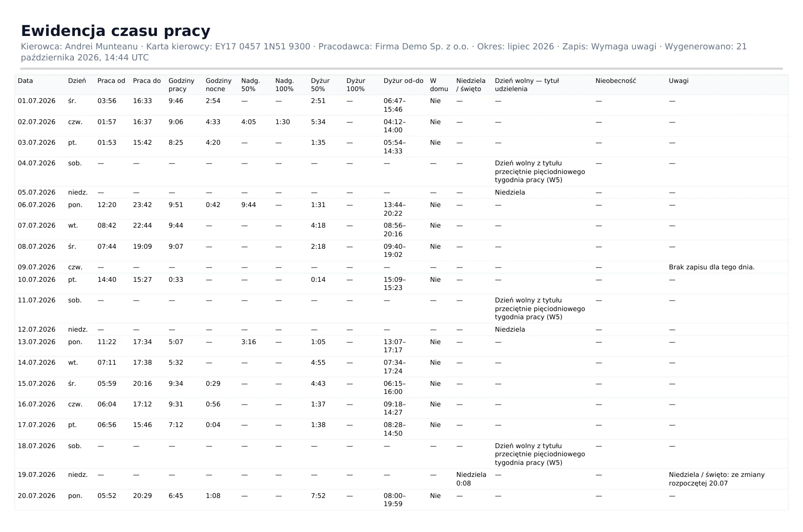The height and width of the screenshot is (532, 803).
Task: Select the 02.07.2026 Nadg. 100% value 1:30
Action: click(x=283, y=122)
